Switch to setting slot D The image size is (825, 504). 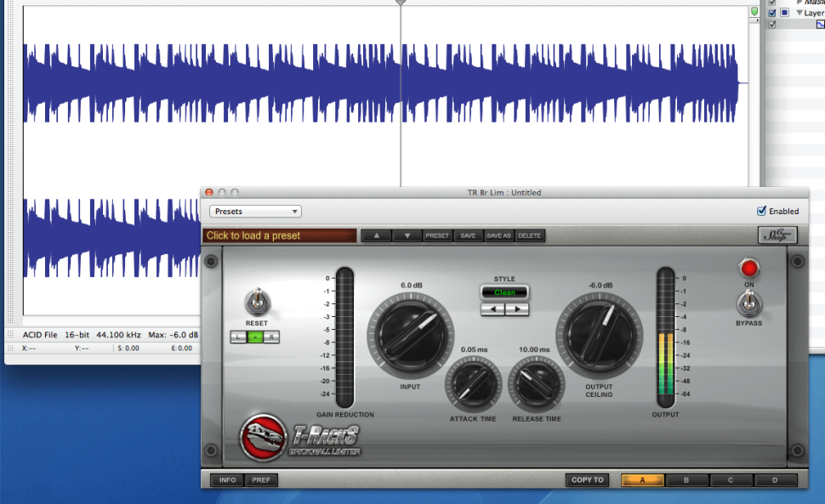775,480
